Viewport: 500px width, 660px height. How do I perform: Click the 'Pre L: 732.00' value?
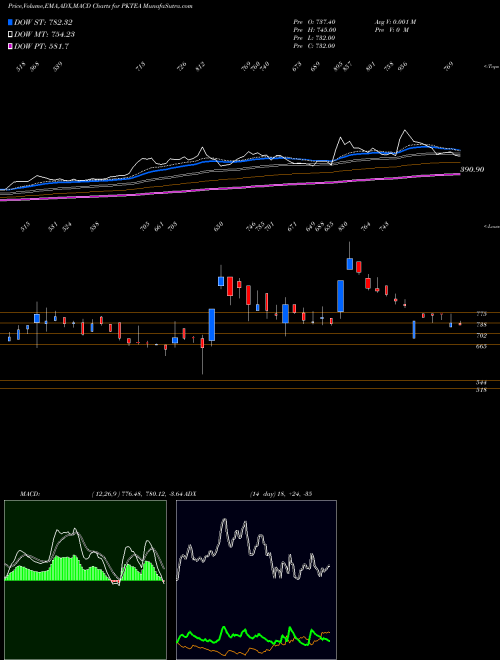click(x=314, y=38)
